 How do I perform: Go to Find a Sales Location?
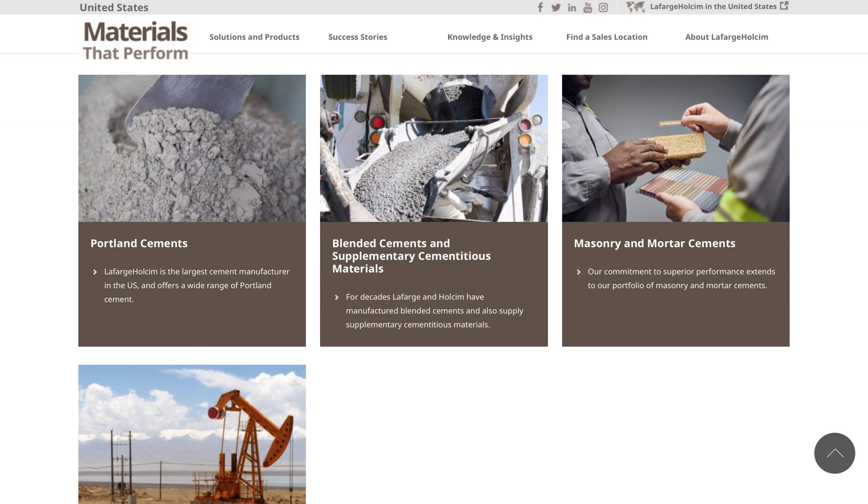[x=607, y=37]
